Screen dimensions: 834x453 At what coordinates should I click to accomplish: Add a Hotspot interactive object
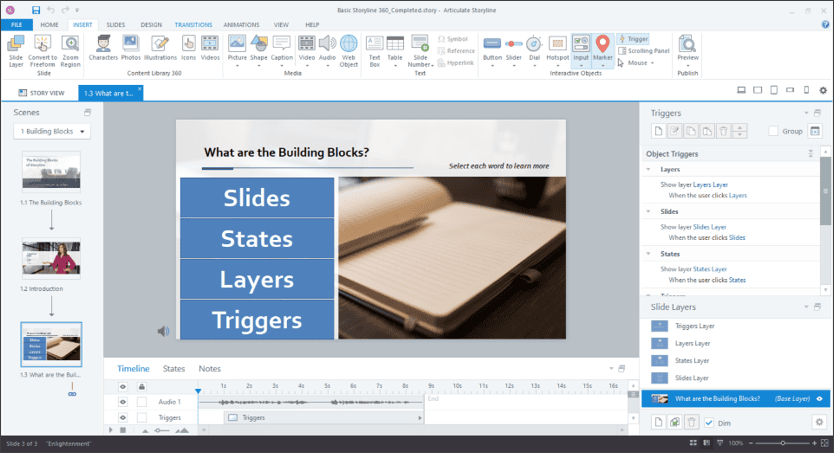click(x=558, y=48)
